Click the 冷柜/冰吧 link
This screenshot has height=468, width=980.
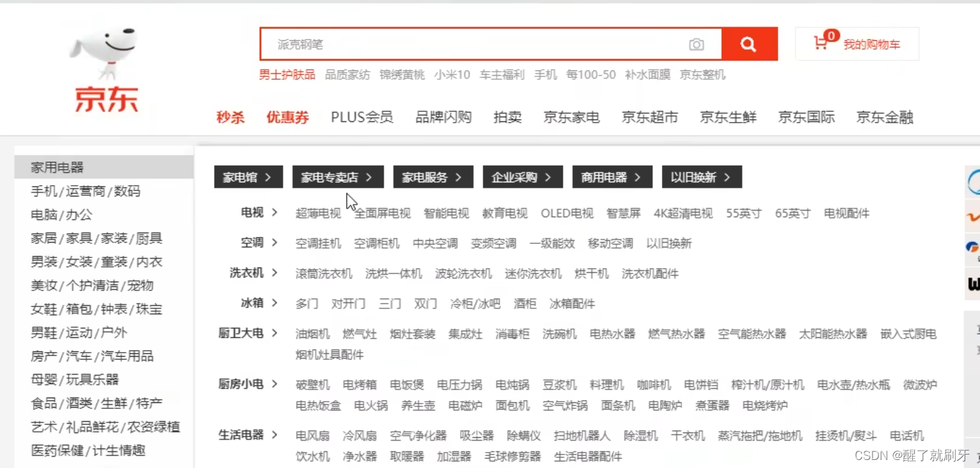click(x=476, y=304)
